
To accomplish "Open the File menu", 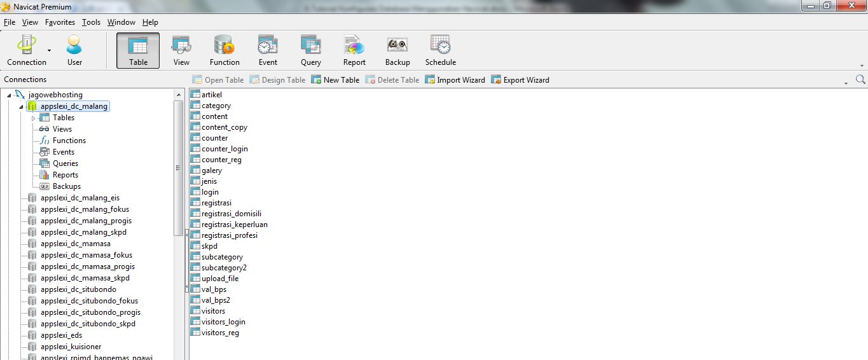I will click(x=10, y=22).
